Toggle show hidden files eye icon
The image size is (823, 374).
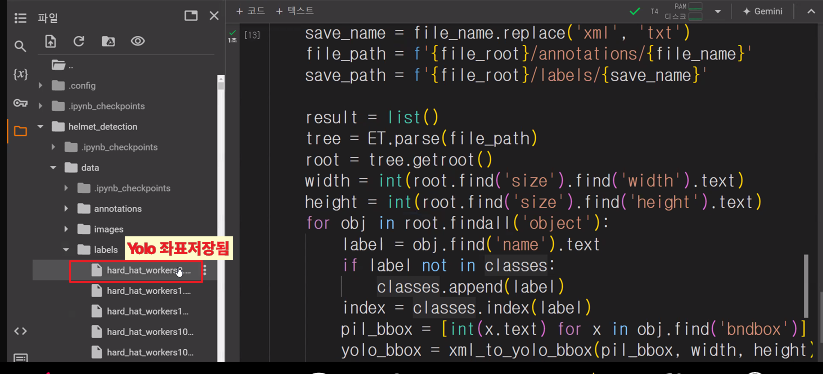[138, 41]
